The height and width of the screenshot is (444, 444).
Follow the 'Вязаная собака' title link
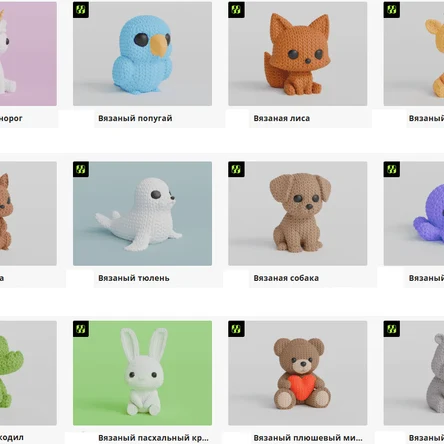(286, 278)
